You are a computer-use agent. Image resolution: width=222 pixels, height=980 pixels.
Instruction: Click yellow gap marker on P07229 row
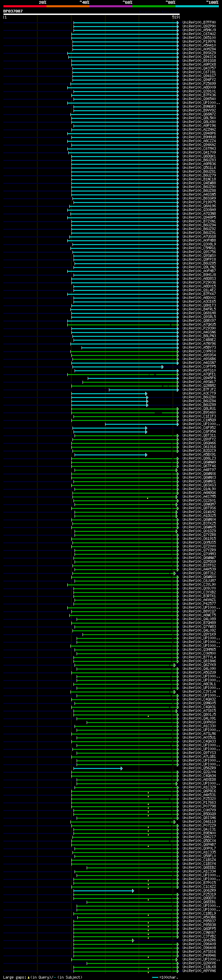click(148, 827)
